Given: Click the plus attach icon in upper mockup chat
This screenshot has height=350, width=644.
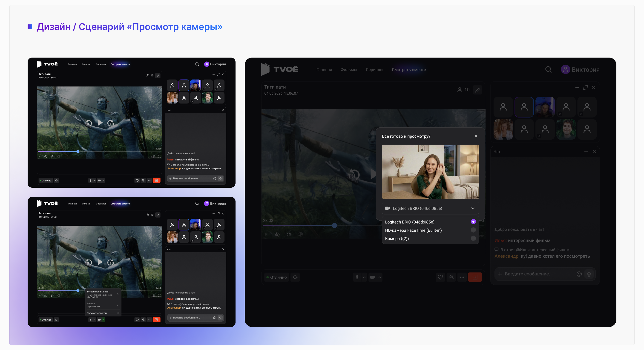Looking at the screenshot, I should pos(170,178).
